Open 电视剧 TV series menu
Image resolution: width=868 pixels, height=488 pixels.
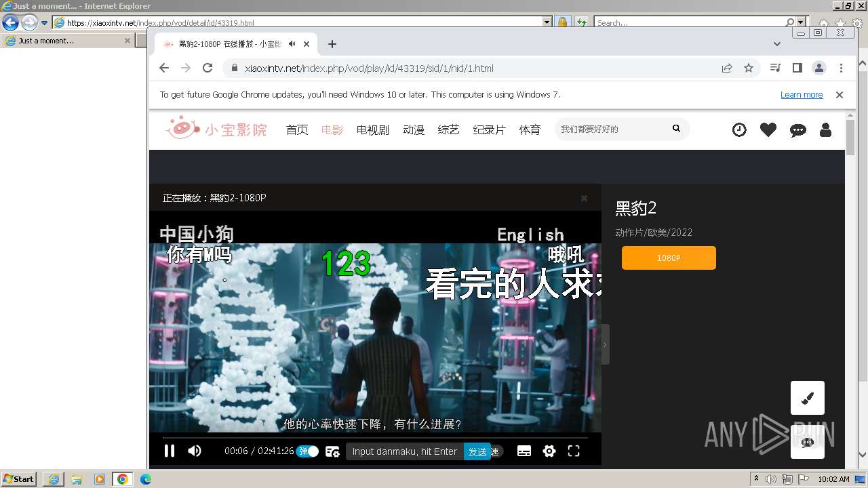[373, 129]
